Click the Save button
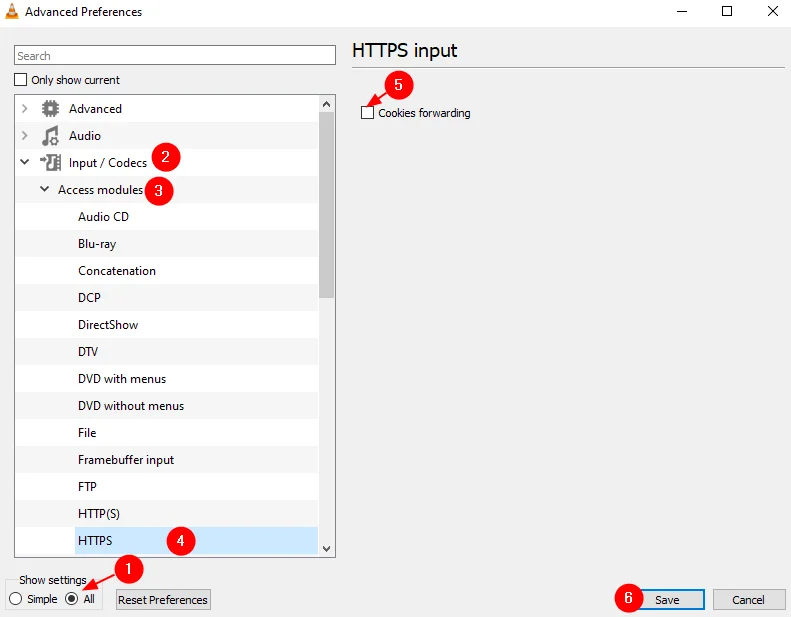 click(667, 600)
